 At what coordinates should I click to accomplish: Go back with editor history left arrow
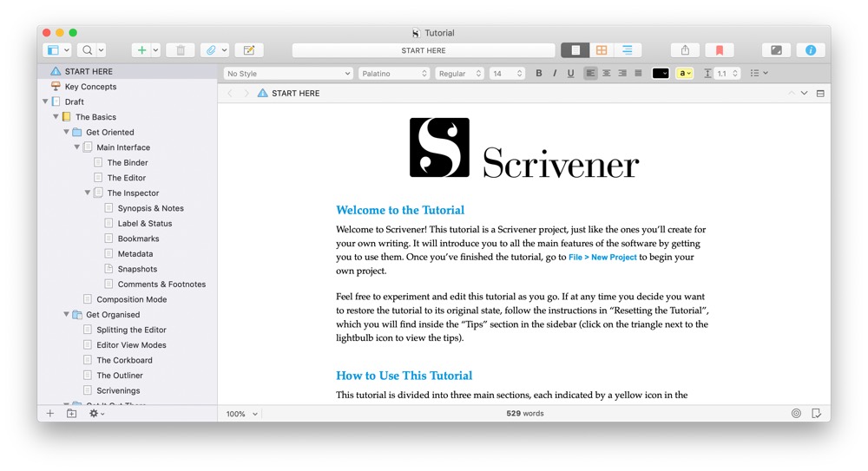tap(230, 94)
